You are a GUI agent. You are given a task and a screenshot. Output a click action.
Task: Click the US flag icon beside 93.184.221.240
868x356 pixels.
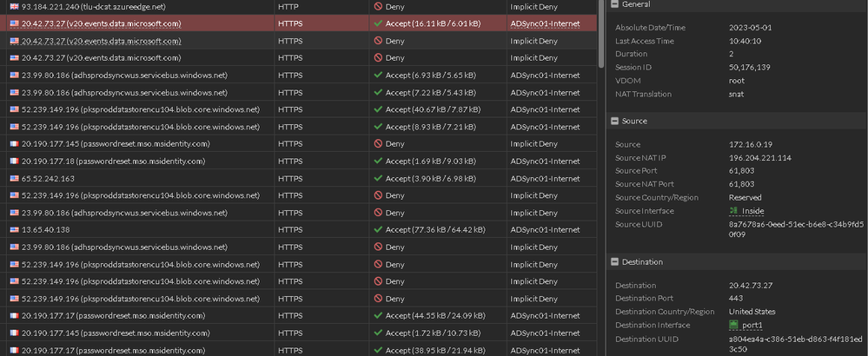click(14, 6)
